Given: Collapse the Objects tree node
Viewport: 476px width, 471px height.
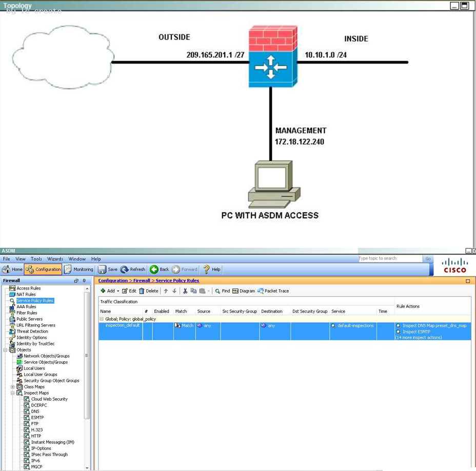Looking at the screenshot, I should [5, 350].
